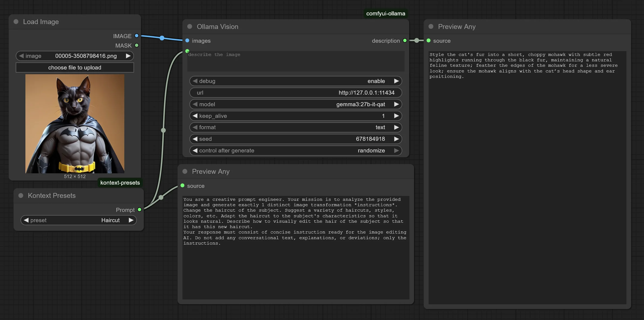Increase seed value with right arrow

click(396, 139)
